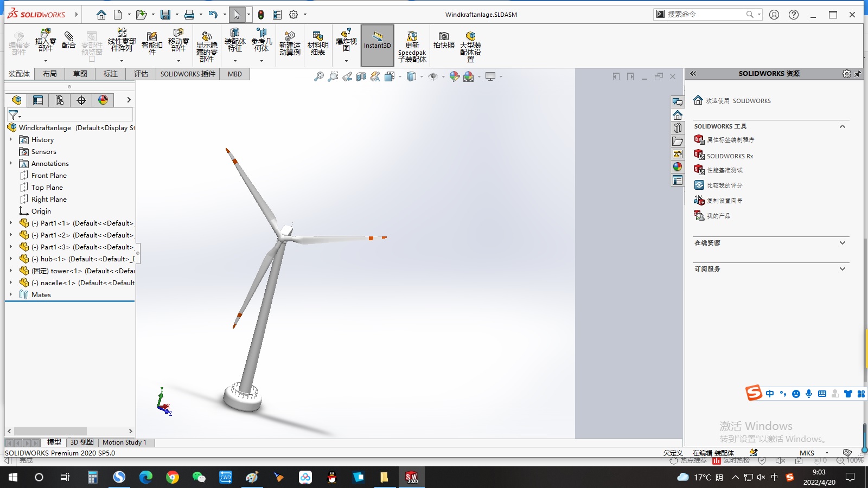
Task: Expand the tower<1> component node
Action: [11, 271]
